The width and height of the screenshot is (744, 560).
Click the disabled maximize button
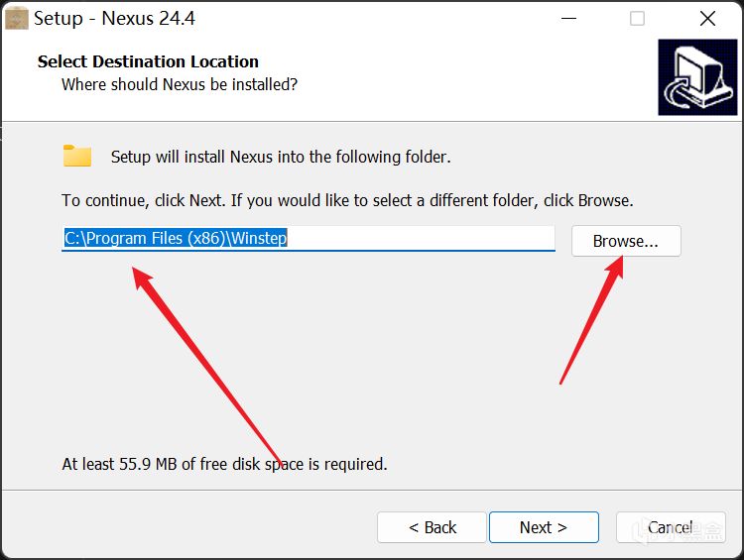click(637, 18)
